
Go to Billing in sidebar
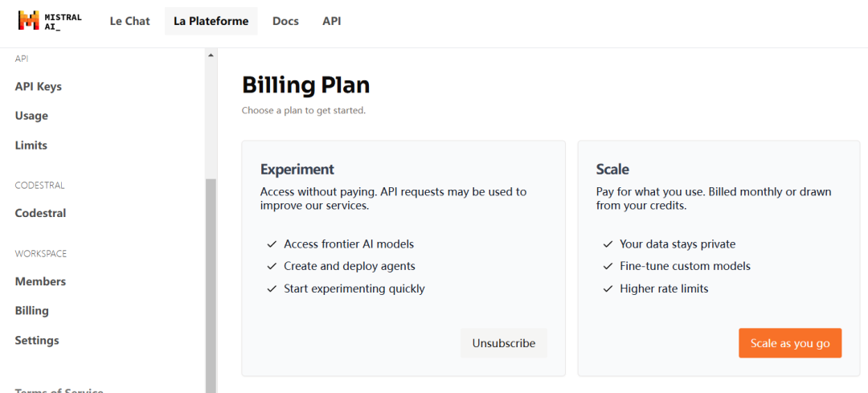(31, 310)
